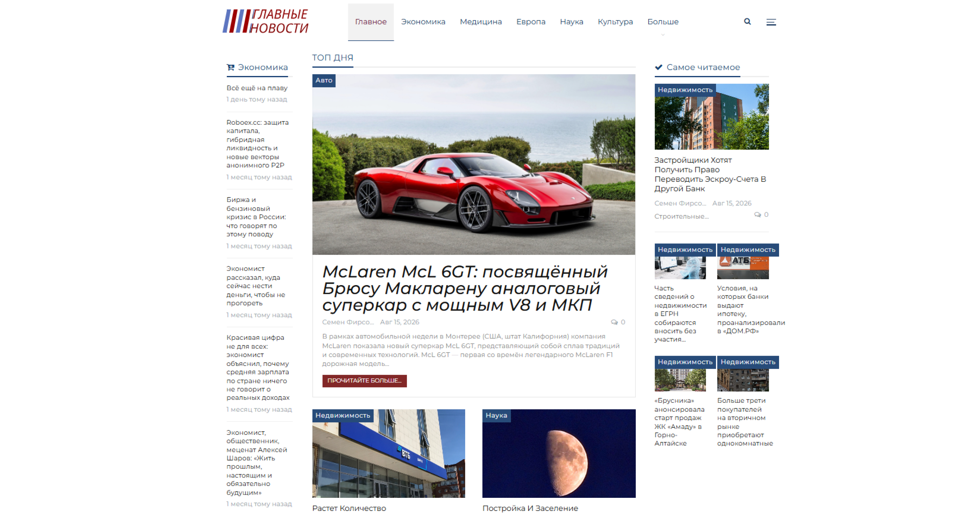Viewport: 980px width, 514px height.
Task: Open Красивая цифра не для всех article
Action: coord(258,367)
